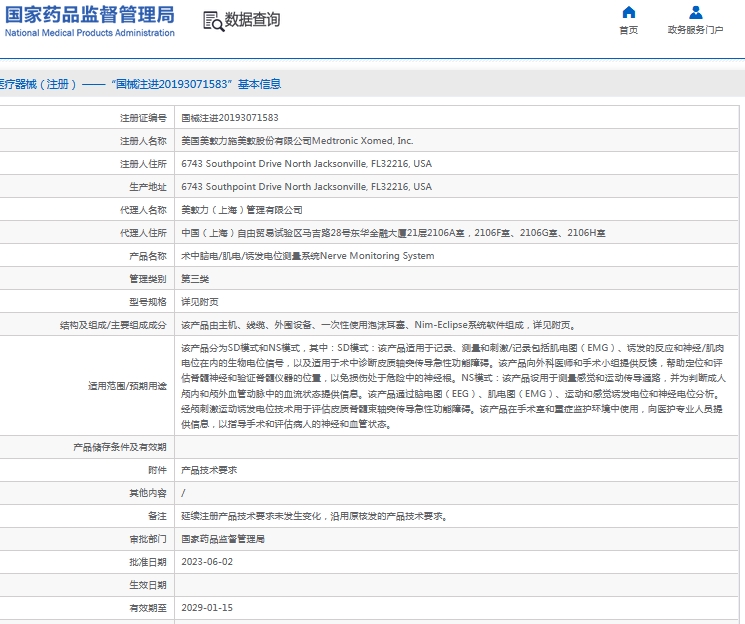The image size is (745, 624).
Task: Click the 备注 label
Action: click(x=157, y=516)
